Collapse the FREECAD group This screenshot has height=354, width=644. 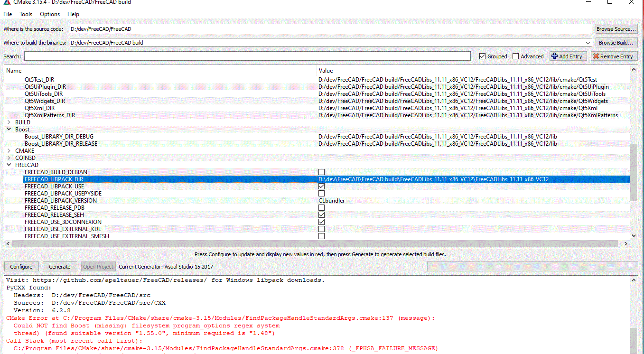tap(9, 165)
